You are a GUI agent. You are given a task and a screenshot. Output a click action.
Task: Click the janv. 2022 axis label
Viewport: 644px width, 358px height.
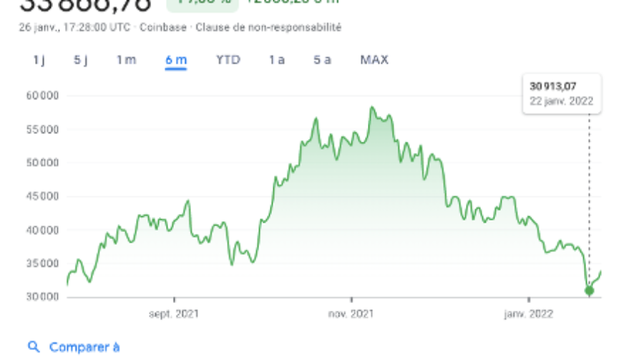[x=528, y=314]
